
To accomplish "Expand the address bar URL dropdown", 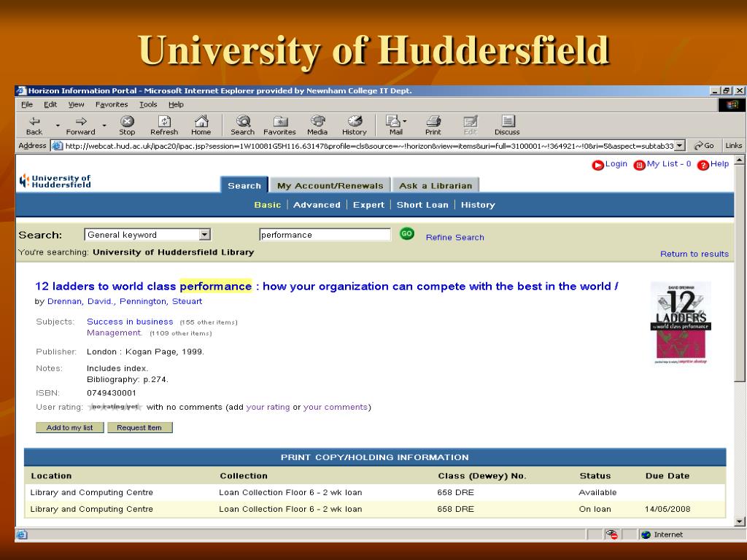I will coord(680,146).
